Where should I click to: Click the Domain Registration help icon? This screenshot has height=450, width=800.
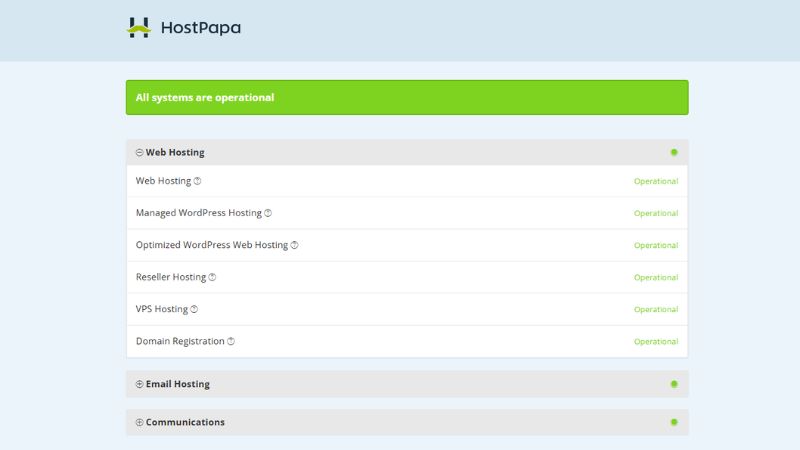point(231,341)
